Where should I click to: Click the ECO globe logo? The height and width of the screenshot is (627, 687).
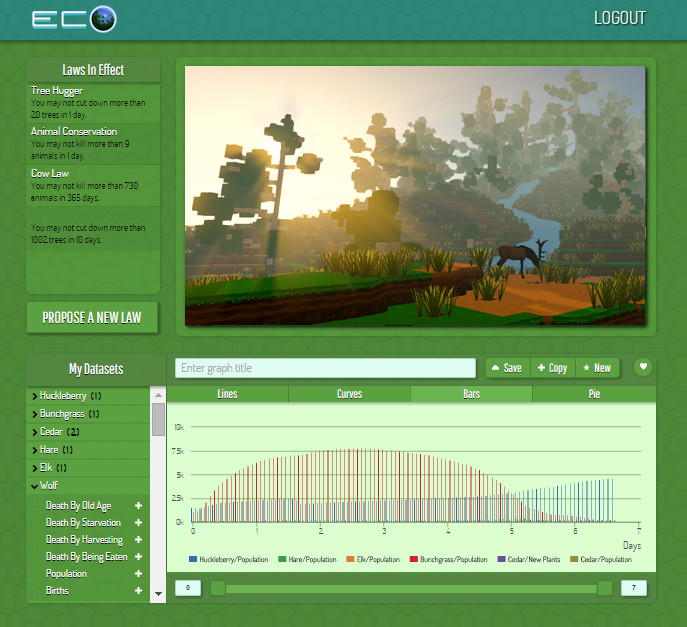click(x=74, y=19)
